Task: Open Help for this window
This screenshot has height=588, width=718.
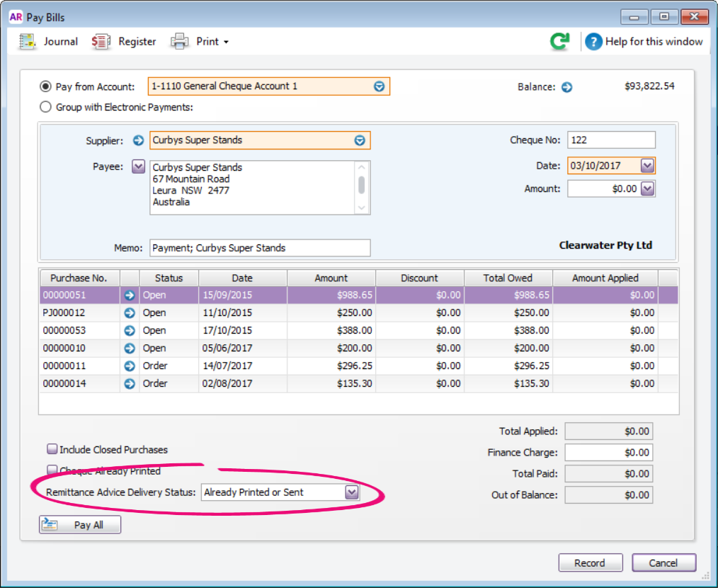Action: point(644,42)
